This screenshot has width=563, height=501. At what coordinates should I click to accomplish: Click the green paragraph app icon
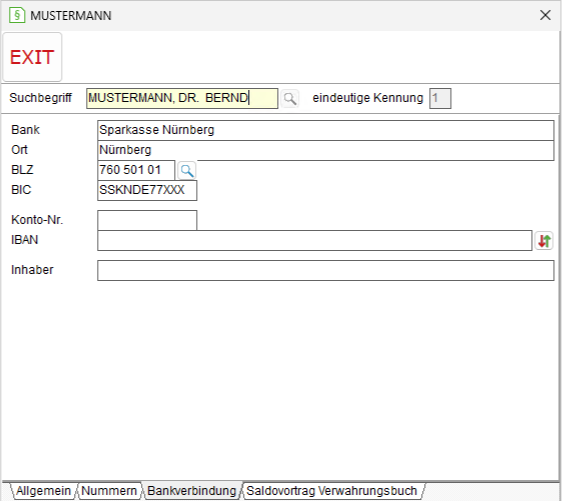[17, 15]
